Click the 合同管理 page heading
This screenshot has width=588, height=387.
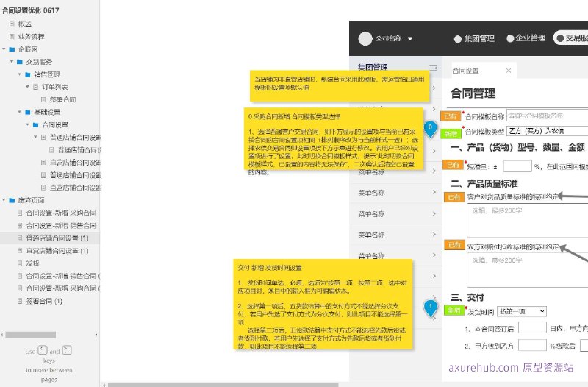(x=473, y=93)
